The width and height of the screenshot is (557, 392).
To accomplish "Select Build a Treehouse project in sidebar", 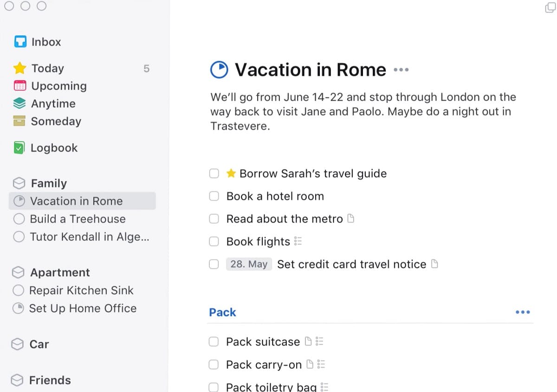I will (78, 219).
